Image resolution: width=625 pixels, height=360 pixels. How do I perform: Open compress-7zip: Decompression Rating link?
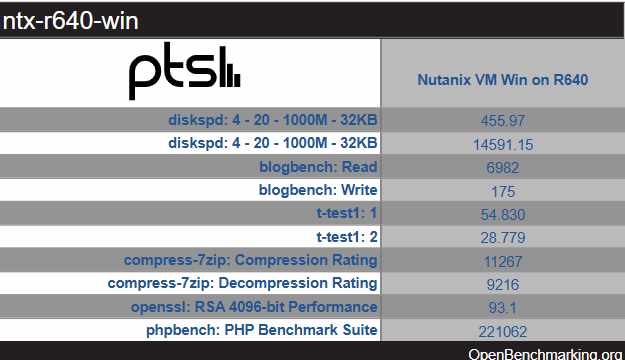pyautogui.click(x=242, y=283)
